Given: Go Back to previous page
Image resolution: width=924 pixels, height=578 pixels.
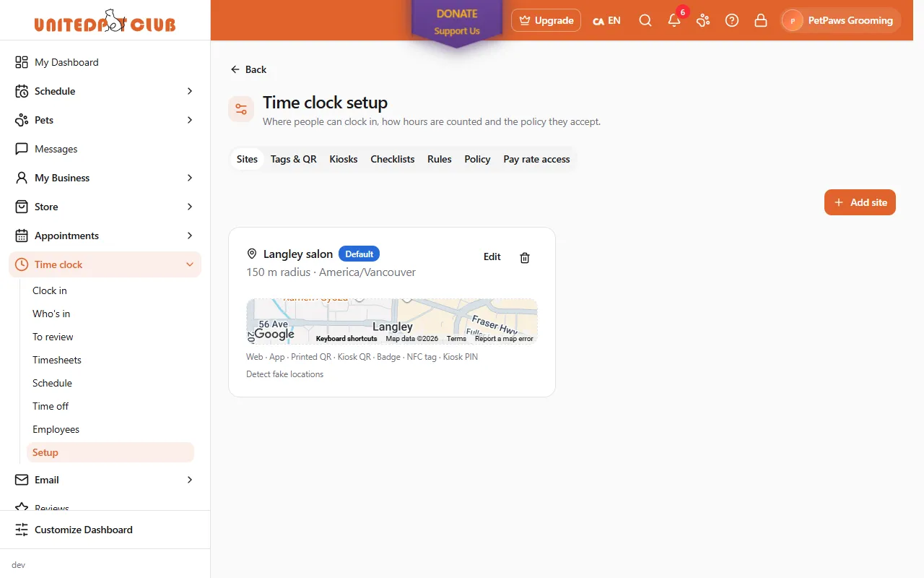Looking at the screenshot, I should click(x=248, y=69).
